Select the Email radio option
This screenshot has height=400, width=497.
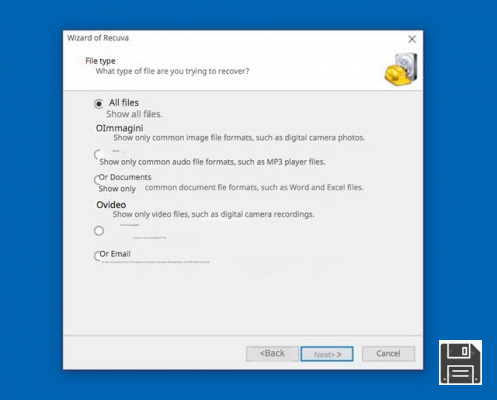(x=97, y=256)
